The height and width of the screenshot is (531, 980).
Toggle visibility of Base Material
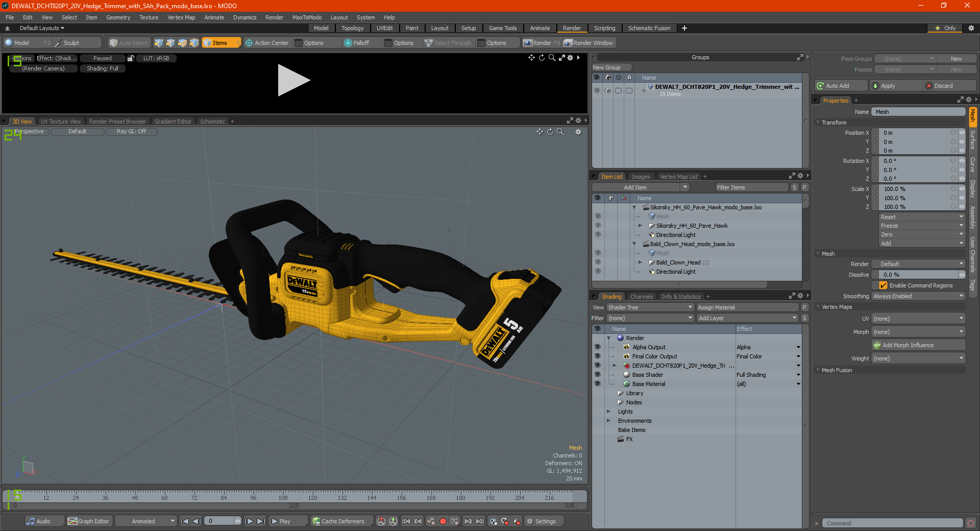[x=597, y=384]
